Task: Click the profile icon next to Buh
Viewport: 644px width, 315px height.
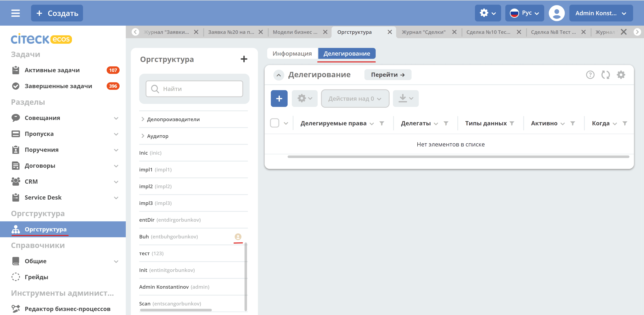Action: pos(238,237)
